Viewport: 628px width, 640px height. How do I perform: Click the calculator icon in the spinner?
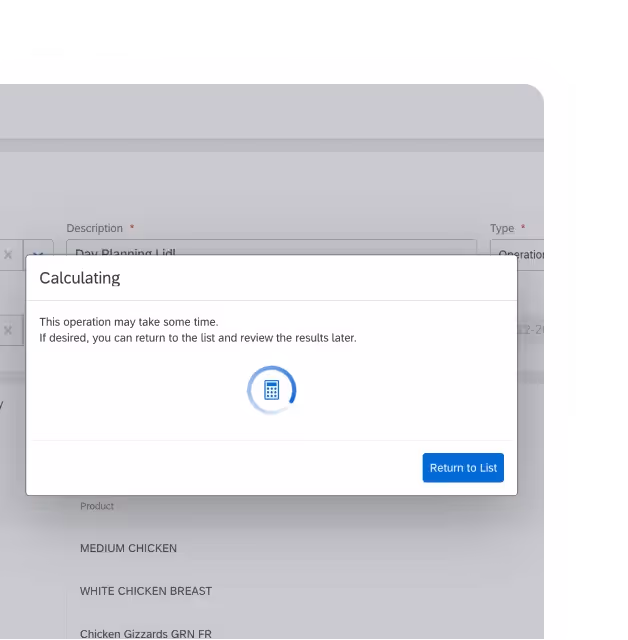(x=271, y=390)
